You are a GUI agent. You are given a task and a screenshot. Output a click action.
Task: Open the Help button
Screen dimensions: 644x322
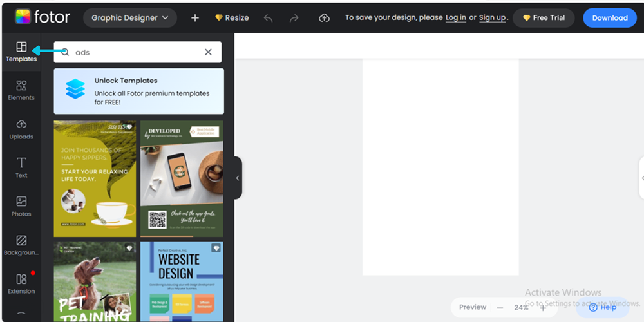coord(603,307)
